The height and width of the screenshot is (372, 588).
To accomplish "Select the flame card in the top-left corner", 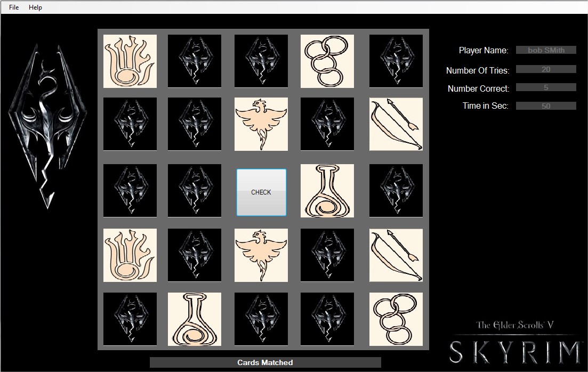I will [x=130, y=61].
